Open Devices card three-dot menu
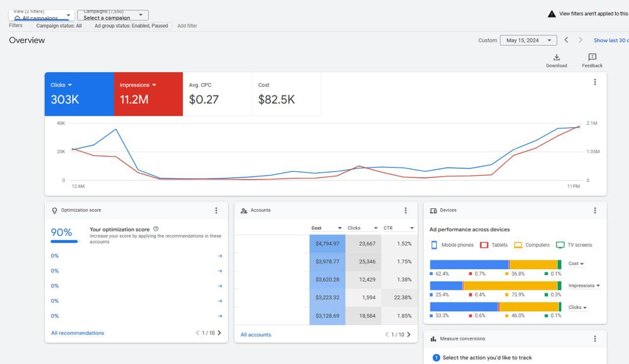The image size is (629, 364). click(x=595, y=210)
